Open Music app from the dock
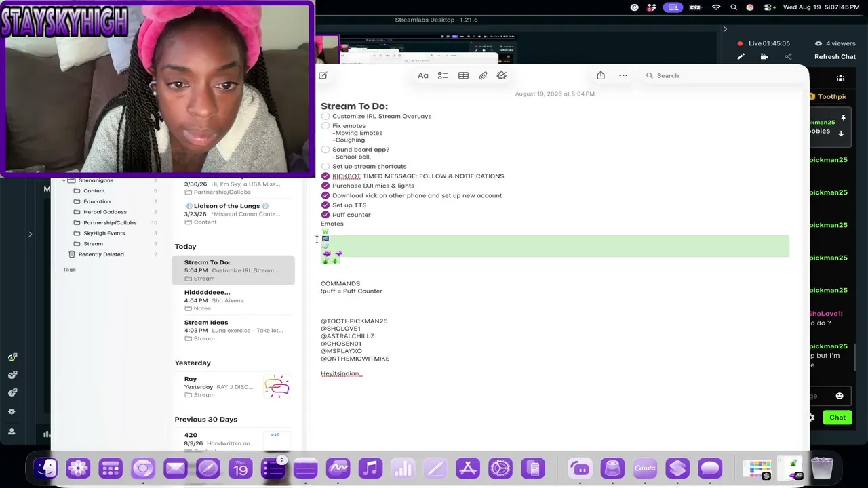Image resolution: width=868 pixels, height=488 pixels. pyautogui.click(x=370, y=468)
